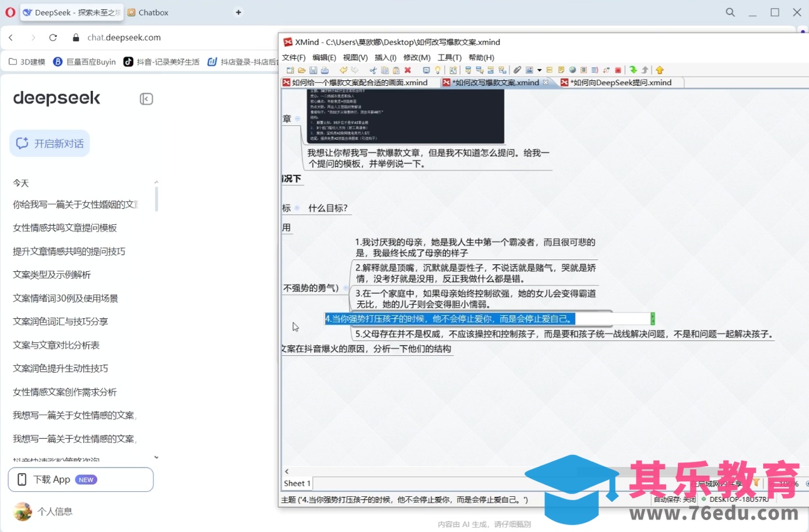Switch to 如何向DeepSeek提问.xmind tab

pos(620,83)
